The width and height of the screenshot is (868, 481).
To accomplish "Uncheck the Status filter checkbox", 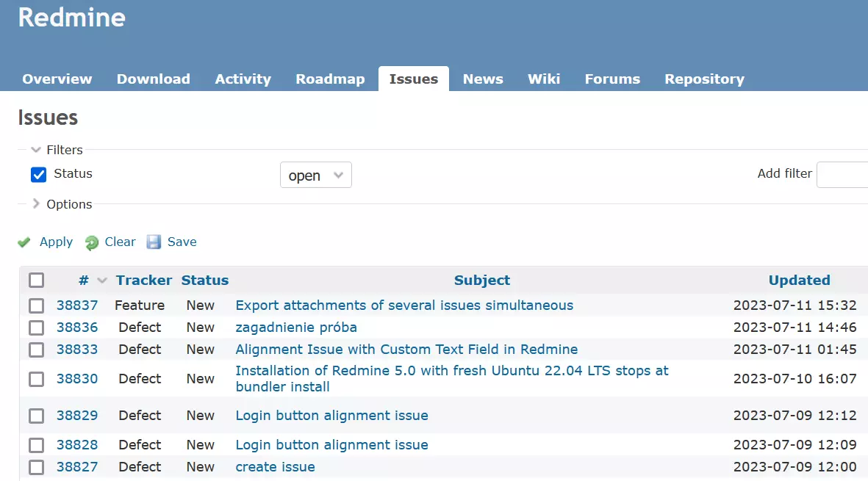I will tap(39, 174).
